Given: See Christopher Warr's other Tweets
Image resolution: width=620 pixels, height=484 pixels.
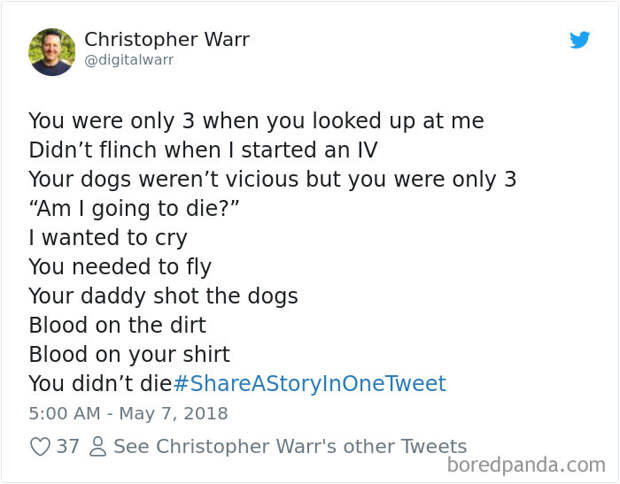Looking at the screenshot, I should 290,446.
